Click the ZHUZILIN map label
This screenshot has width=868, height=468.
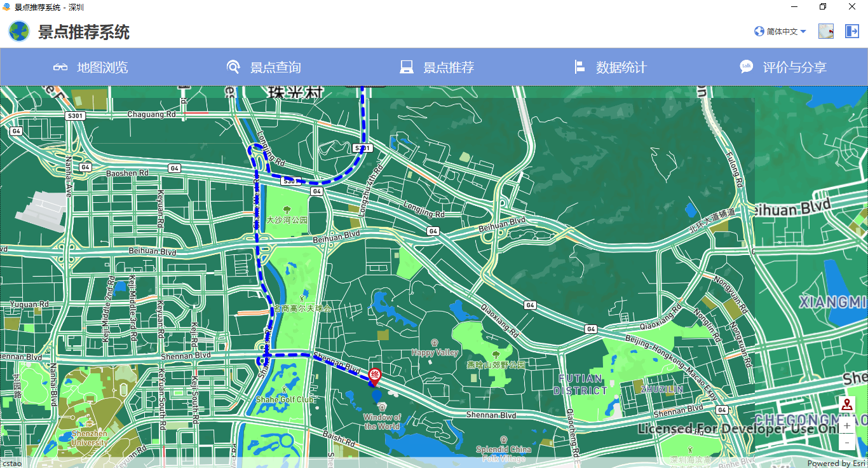(x=662, y=389)
